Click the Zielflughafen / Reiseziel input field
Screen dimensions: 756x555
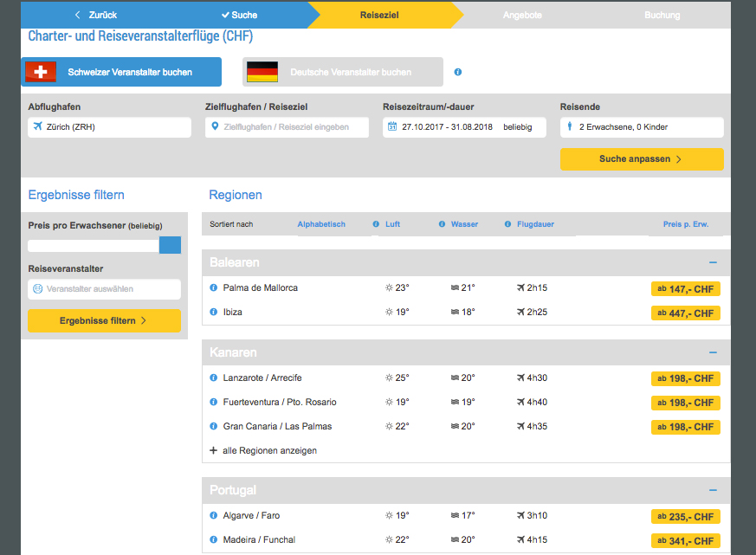point(288,127)
